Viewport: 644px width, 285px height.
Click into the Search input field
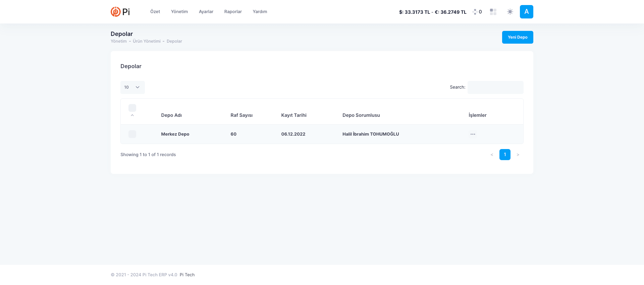tap(495, 87)
